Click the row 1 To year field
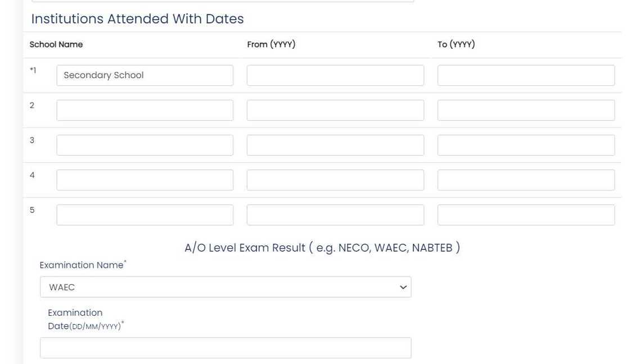The image size is (630, 364). click(526, 75)
